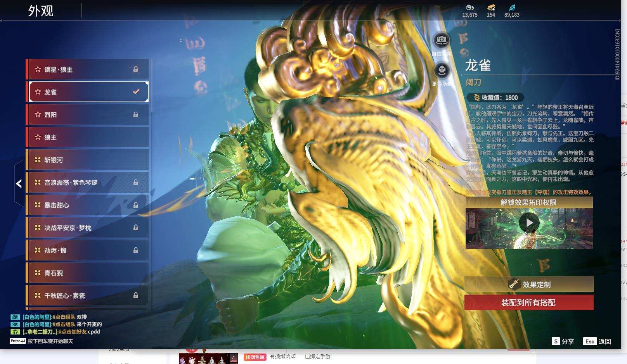This screenshot has width=627, height=364.
Task: Click 已绑定手游 text in the background window
Action: (x=318, y=356)
